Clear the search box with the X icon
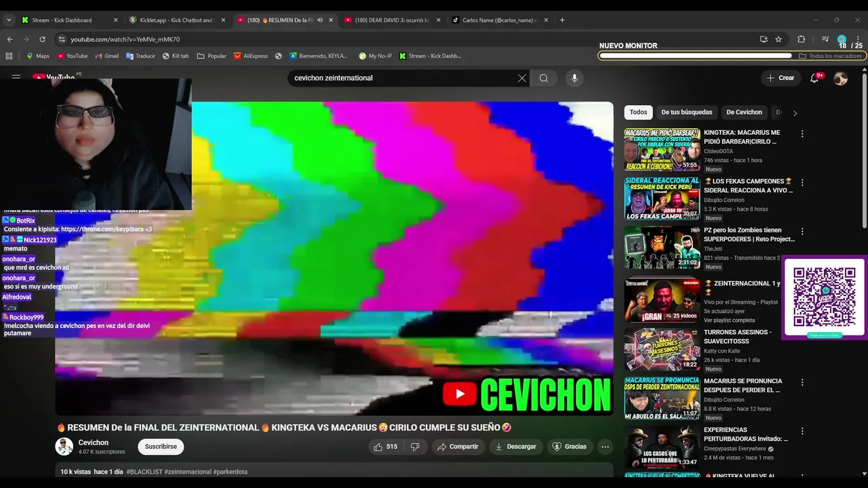868x488 pixels. tap(521, 78)
